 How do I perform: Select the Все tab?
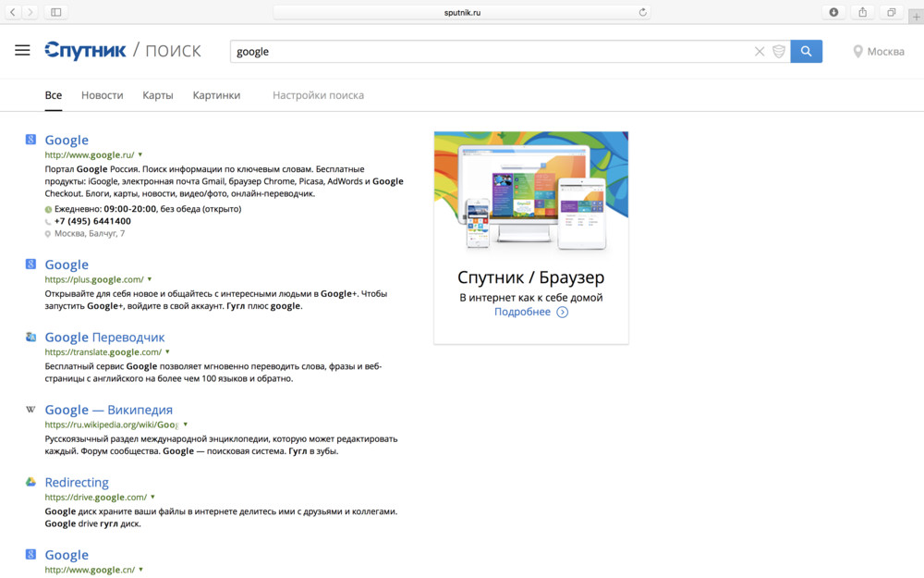click(53, 95)
